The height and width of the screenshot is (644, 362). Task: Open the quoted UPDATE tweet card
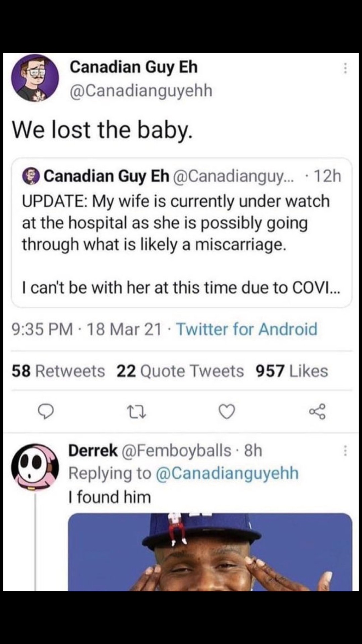coord(181,232)
